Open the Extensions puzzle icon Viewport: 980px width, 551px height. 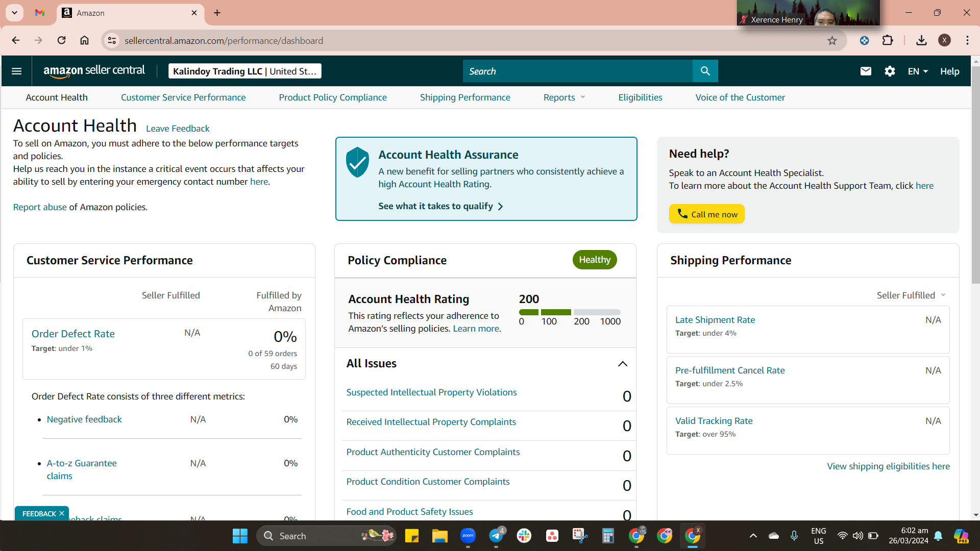[x=888, y=40]
